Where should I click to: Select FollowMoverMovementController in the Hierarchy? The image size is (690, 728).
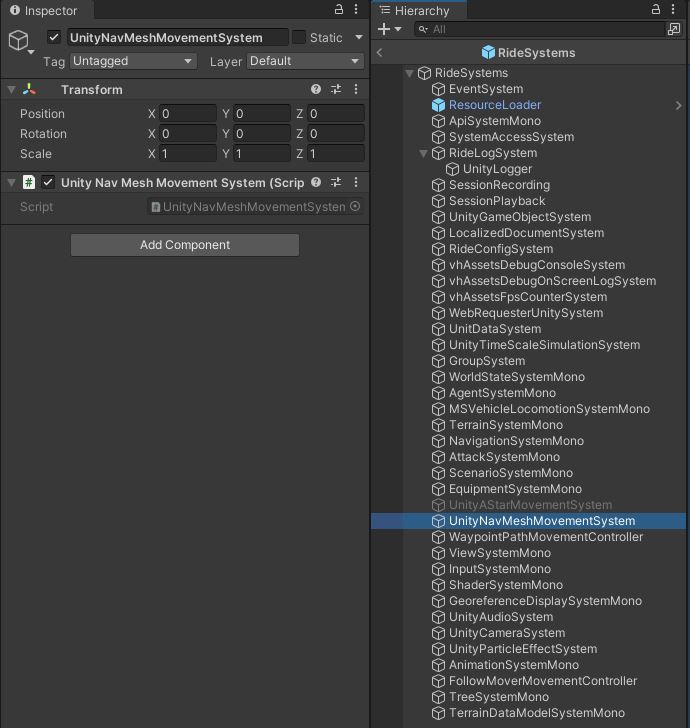pos(543,682)
